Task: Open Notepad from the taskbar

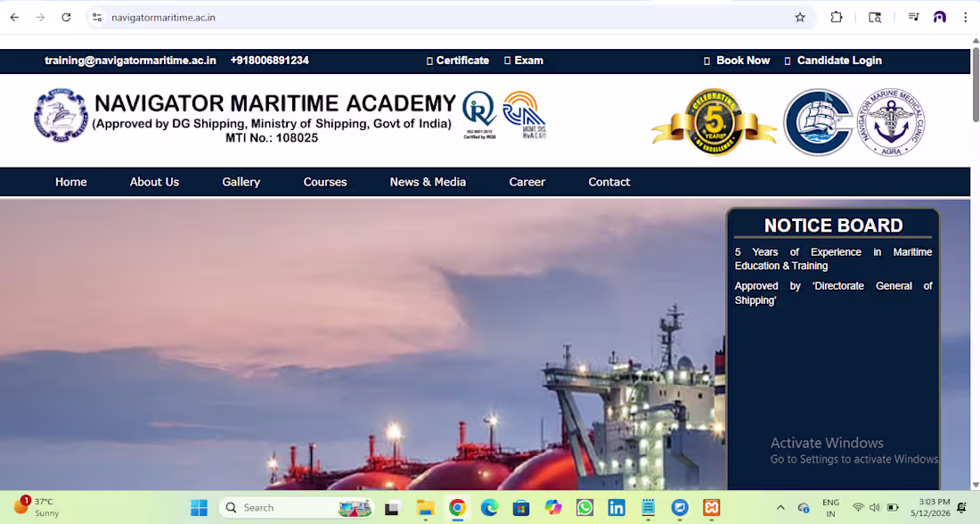Action: [x=648, y=508]
